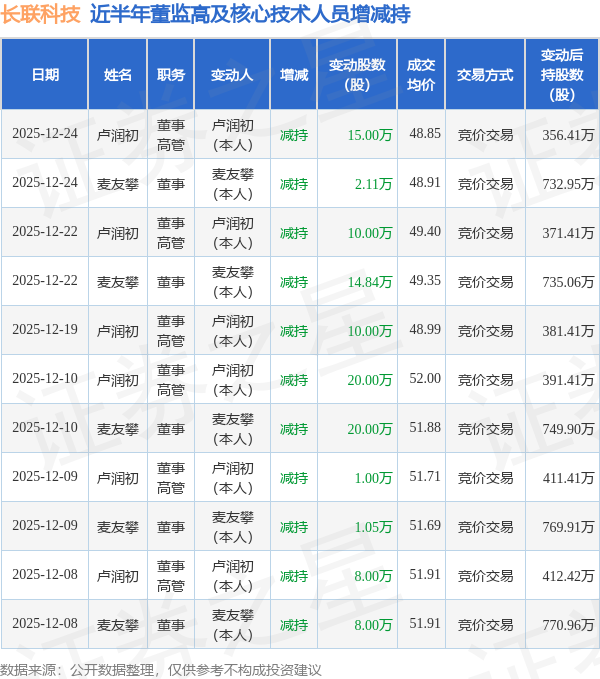
Task: Click 竞价交易 in the 732.95万 row
Action: click(485, 184)
